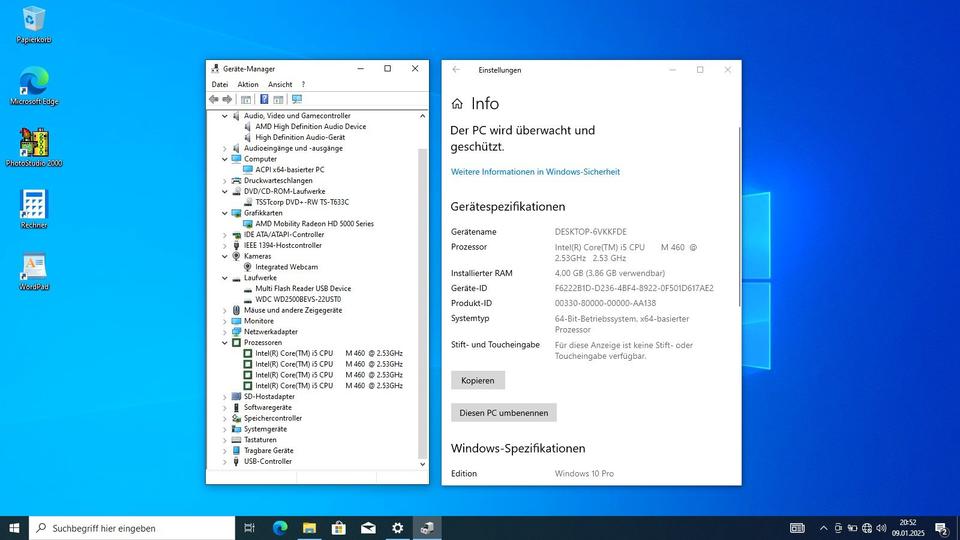Open Weitere Informationen in Windows-Sicherheit link

point(535,172)
